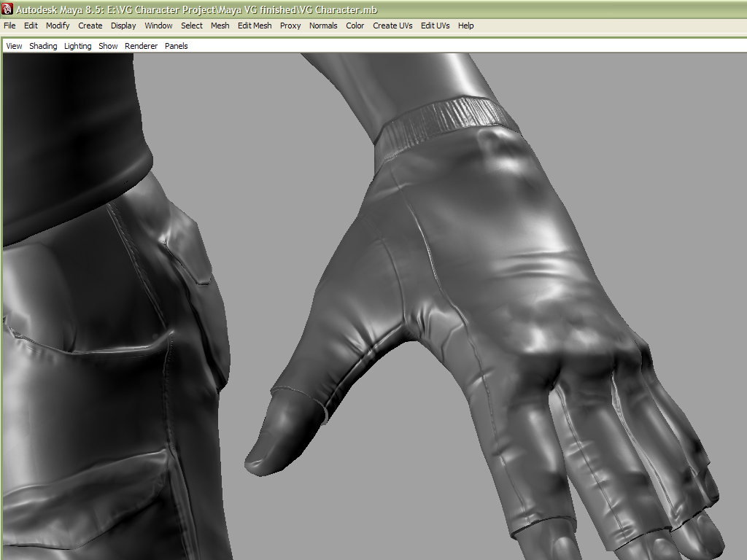Viewport: 747px width, 560px height.
Task: Open the Create UVs menu
Action: coord(392,26)
